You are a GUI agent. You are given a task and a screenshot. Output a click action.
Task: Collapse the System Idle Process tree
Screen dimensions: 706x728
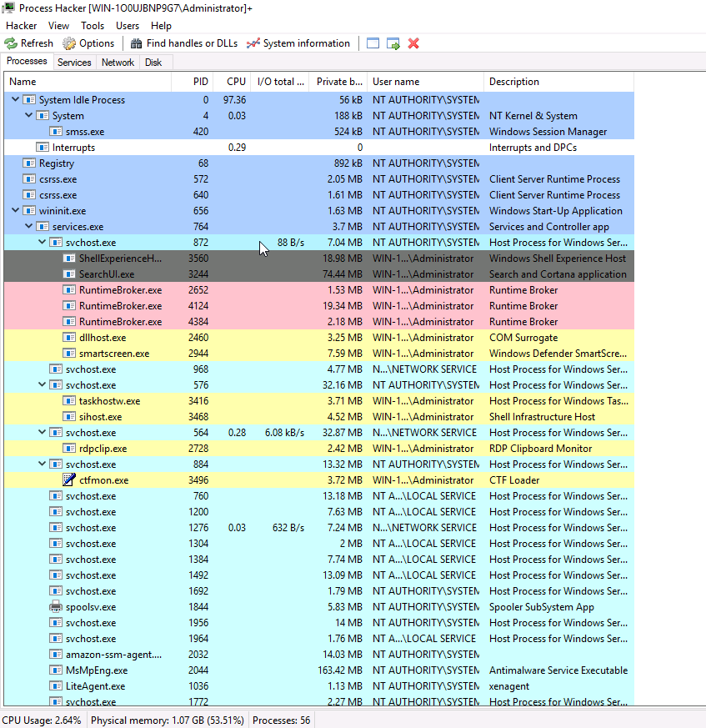(x=15, y=99)
